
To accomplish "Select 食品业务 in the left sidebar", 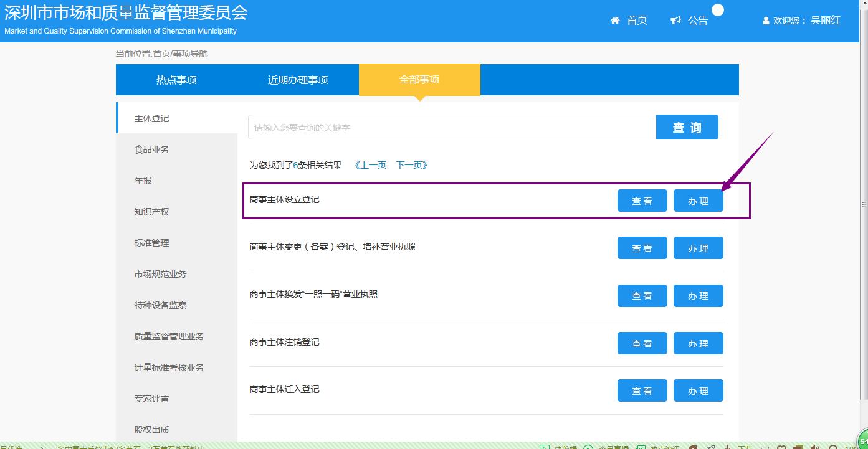I will tap(151, 149).
